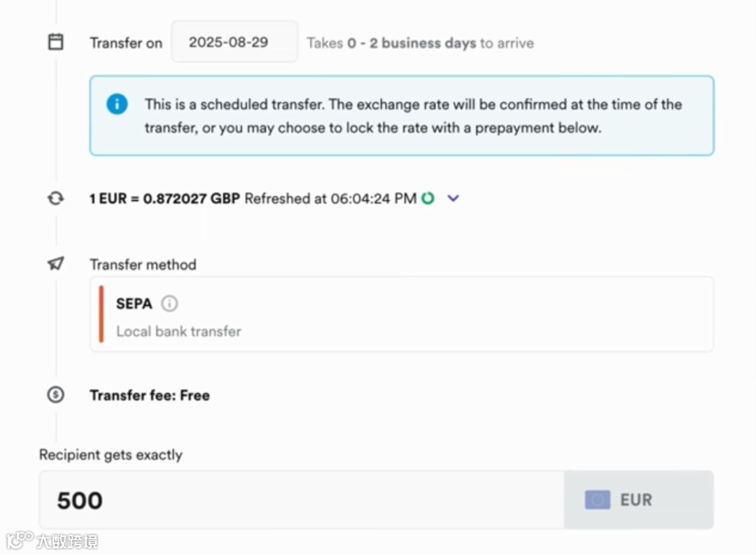The height and width of the screenshot is (555, 756).
Task: Click the green rate refresh circle
Action: (x=428, y=198)
